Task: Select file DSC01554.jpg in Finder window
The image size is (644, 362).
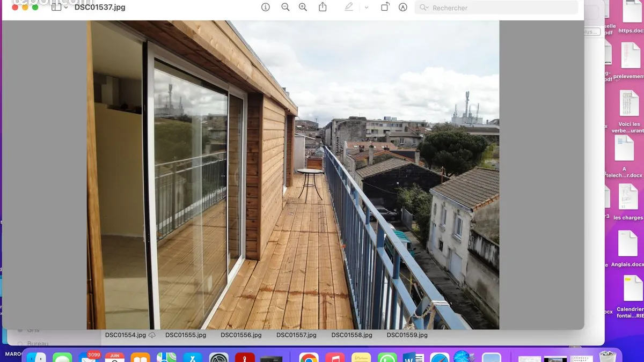Action: click(126, 335)
